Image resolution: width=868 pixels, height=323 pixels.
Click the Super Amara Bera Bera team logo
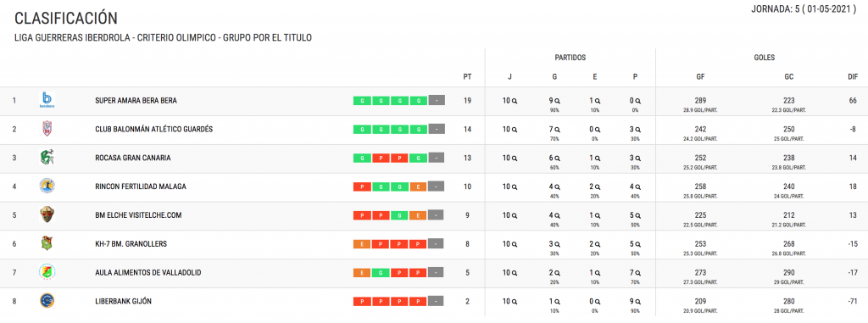click(x=47, y=100)
